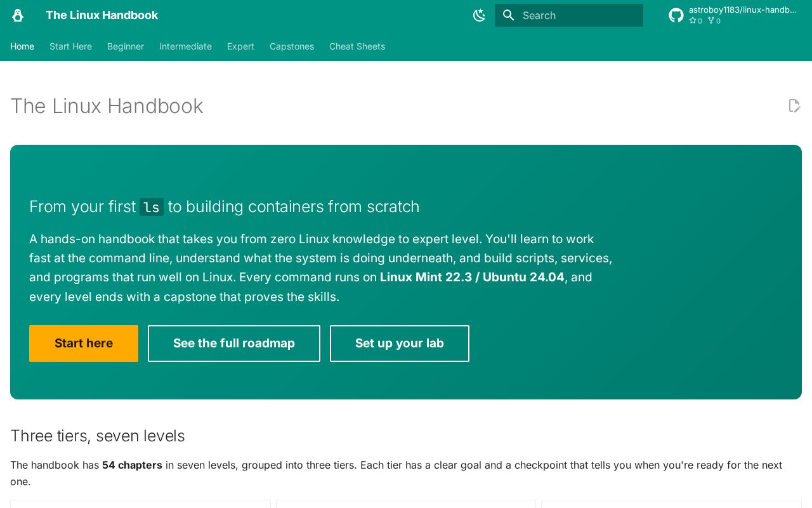Click the orange Start here button

pos(84,344)
